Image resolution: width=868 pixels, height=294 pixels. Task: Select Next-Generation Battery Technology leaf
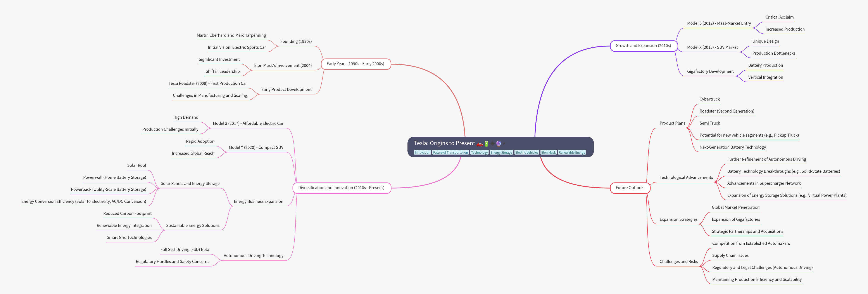coord(733,147)
